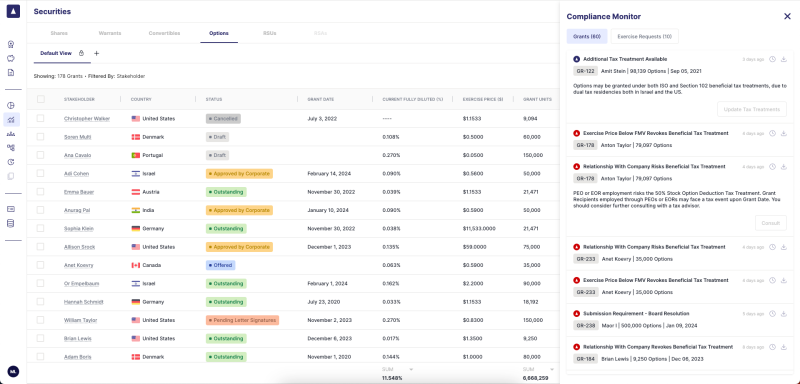Image resolution: width=800 pixels, height=384 pixels.
Task: Download the GR-178 Relationship Risks alert
Action: pos(784,167)
